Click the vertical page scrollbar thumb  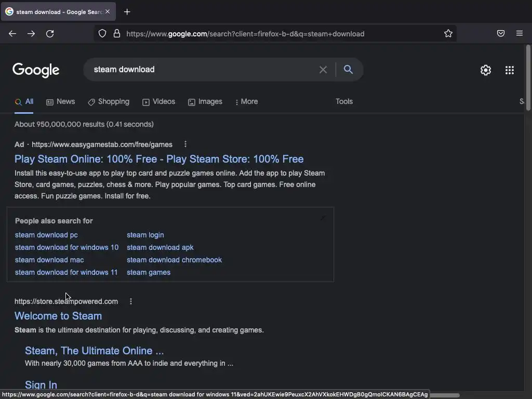pyautogui.click(x=528, y=77)
